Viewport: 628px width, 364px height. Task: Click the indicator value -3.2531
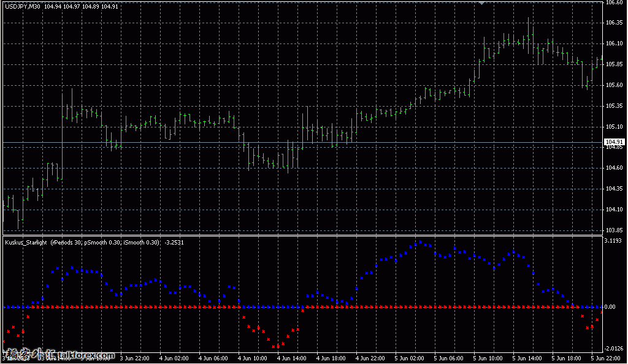point(174,243)
